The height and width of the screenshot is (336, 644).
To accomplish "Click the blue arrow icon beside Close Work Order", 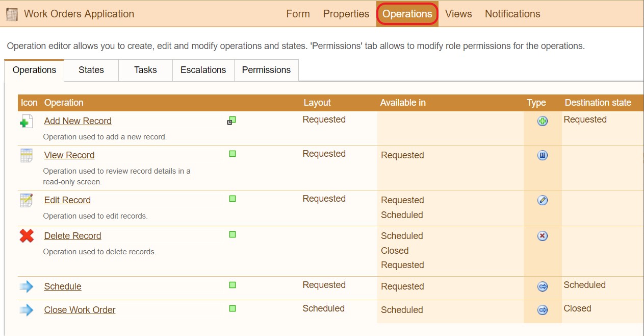I will click(x=27, y=310).
